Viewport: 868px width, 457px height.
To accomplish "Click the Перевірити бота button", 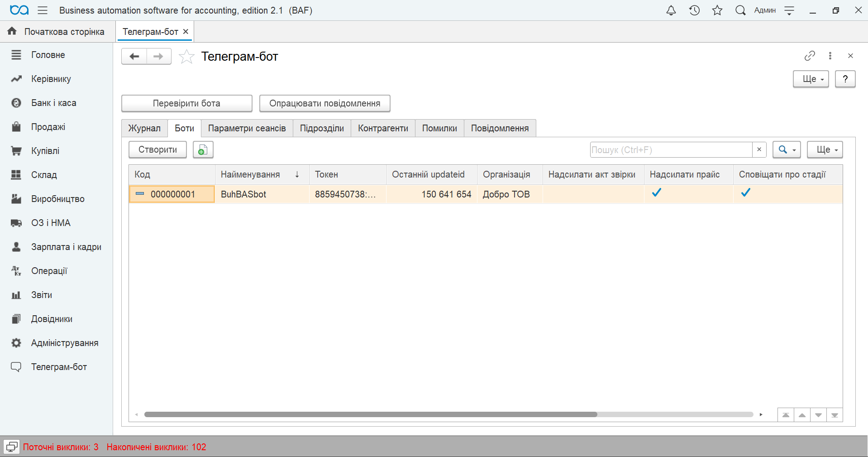I will point(186,103).
